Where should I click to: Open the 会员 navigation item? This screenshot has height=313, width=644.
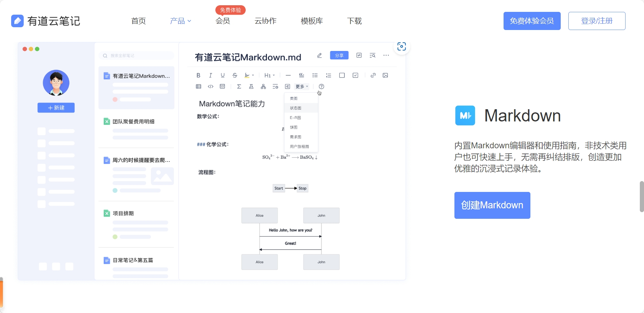tap(223, 21)
